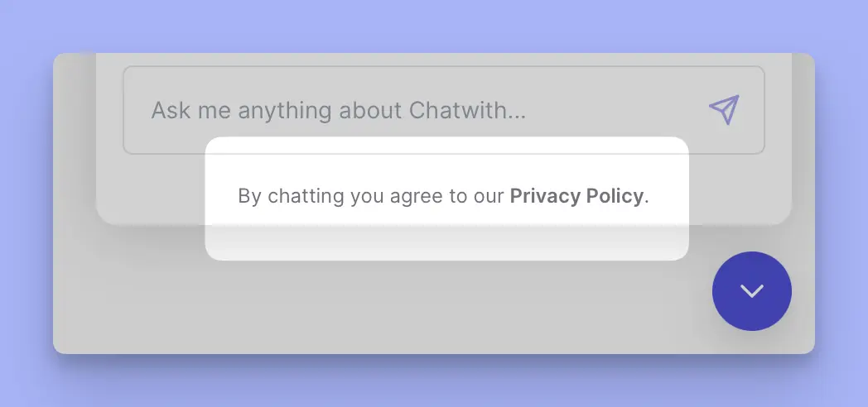Click the paper plane send icon
This screenshot has width=868, height=407.
pos(724,110)
